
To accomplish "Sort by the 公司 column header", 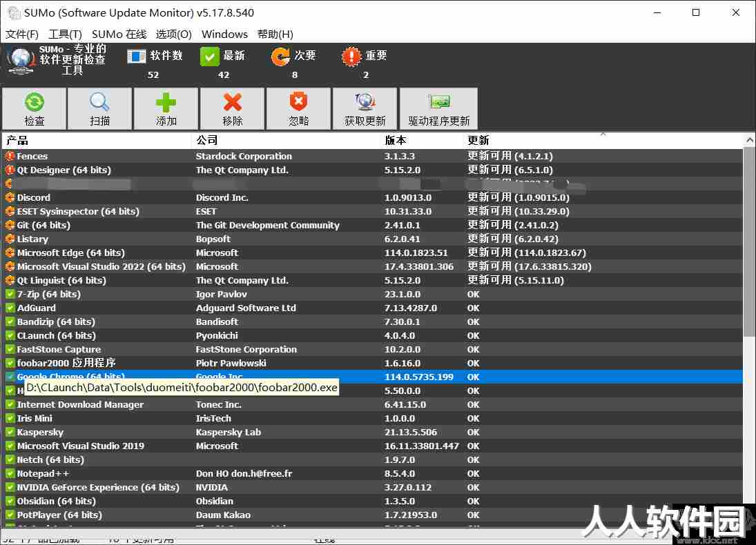I will [286, 140].
